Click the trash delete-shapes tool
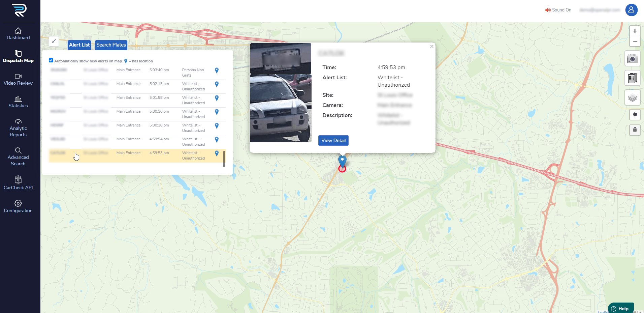The height and width of the screenshot is (313, 644). point(635,130)
